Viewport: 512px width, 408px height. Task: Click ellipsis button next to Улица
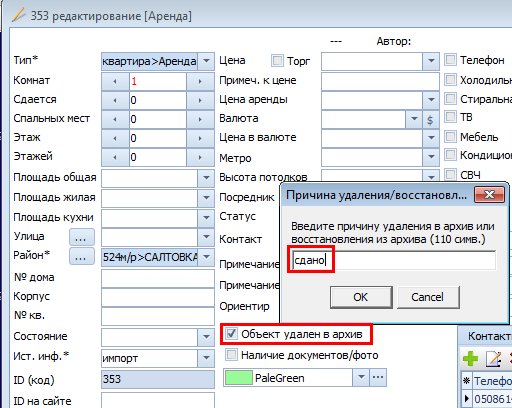click(82, 237)
